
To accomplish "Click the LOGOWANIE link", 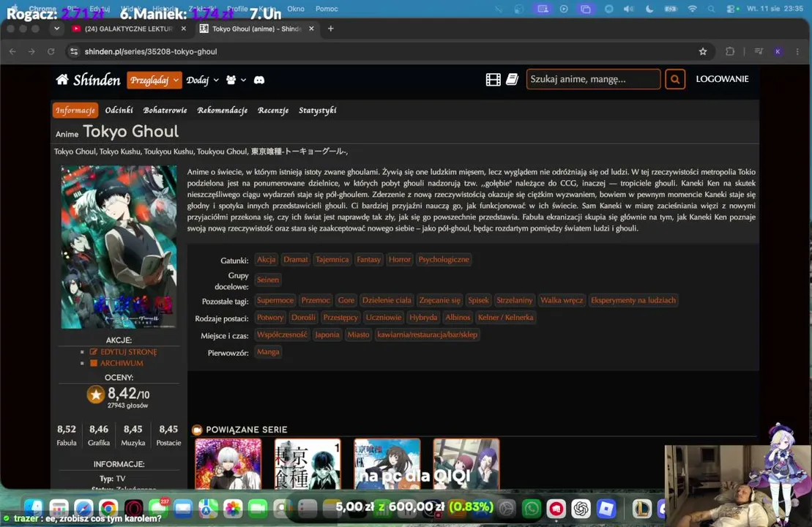I will [722, 79].
